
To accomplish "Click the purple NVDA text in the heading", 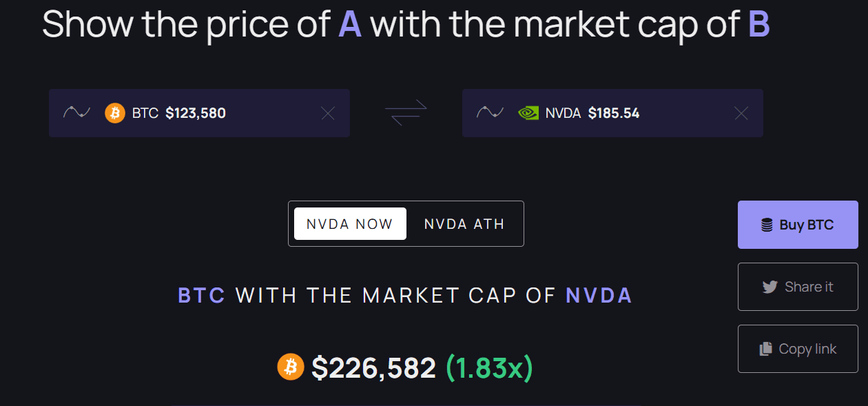I will coord(599,296).
